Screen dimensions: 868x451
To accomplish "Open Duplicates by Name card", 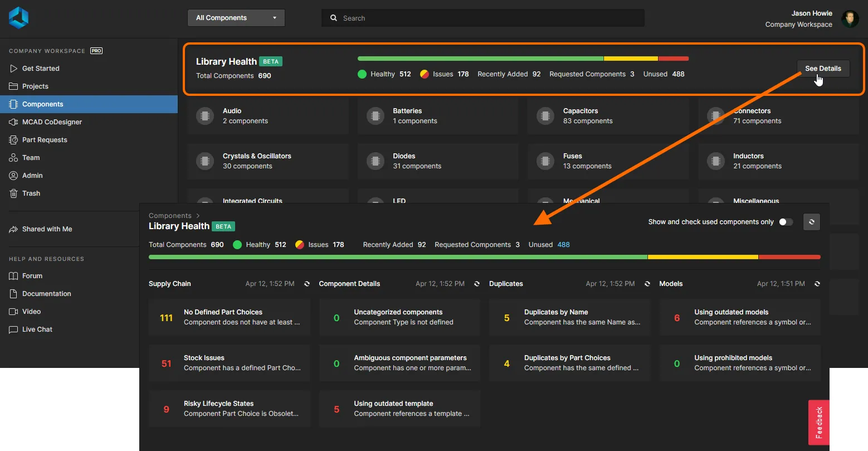I will coord(570,318).
